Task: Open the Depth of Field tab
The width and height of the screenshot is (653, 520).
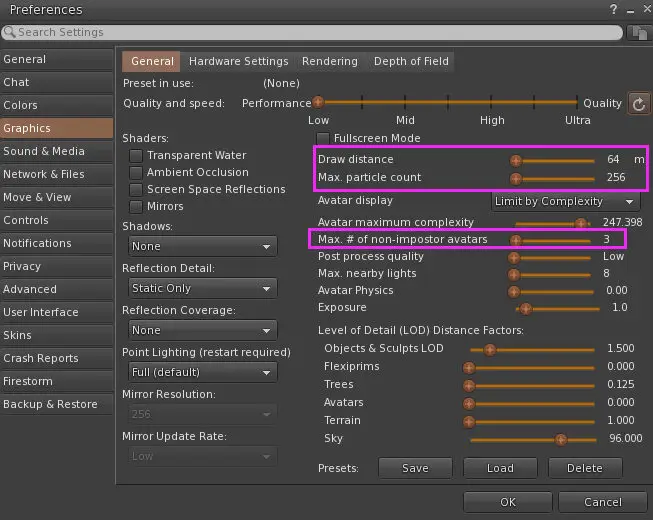Action: pyautogui.click(x=411, y=62)
